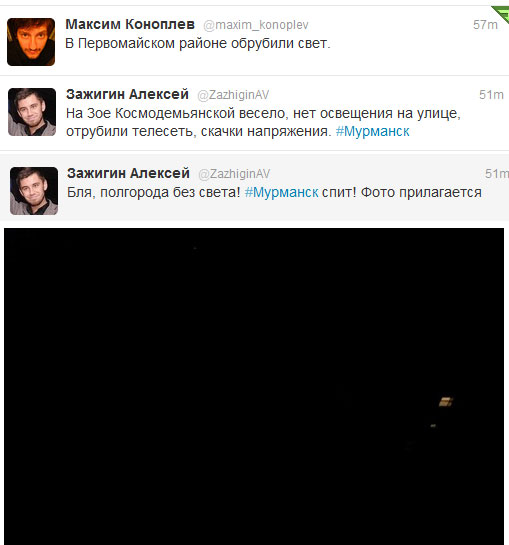
Task: Click Зажигин Алексей name in Космодемьянской tweet
Action: pyautogui.click(x=127, y=95)
